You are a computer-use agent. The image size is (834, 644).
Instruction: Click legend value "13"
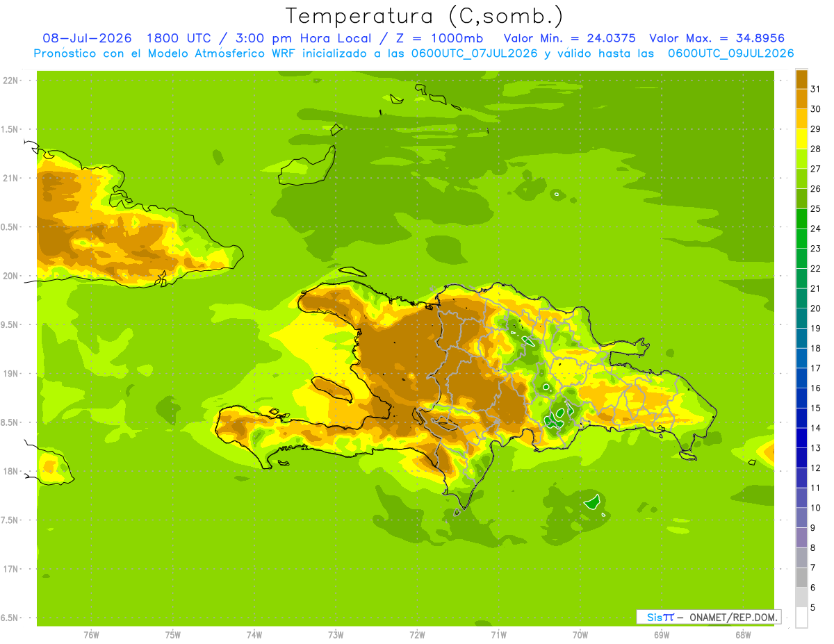tap(815, 448)
